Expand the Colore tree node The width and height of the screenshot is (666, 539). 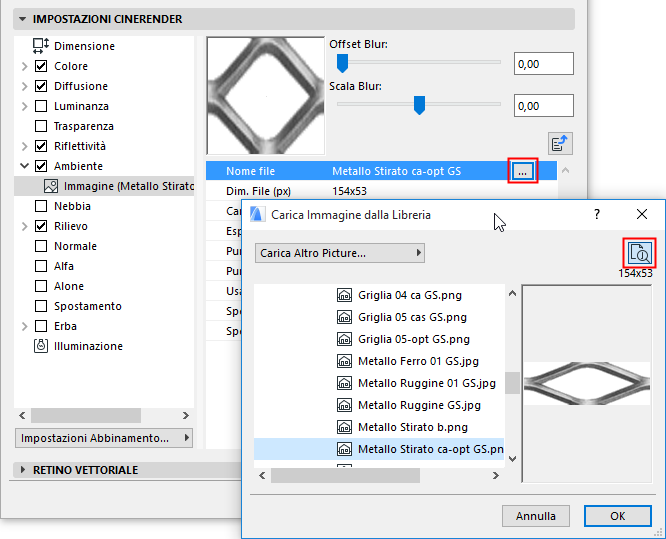(25, 66)
